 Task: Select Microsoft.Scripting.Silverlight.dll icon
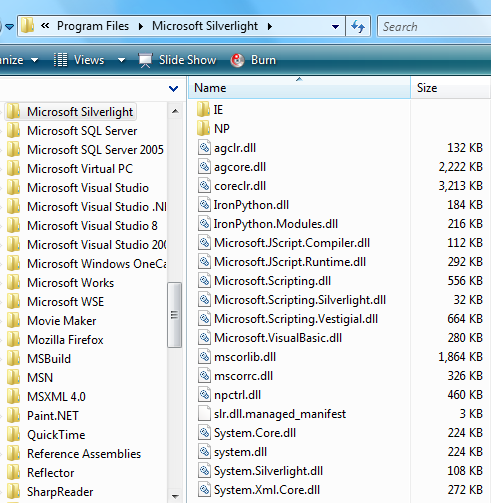(x=204, y=300)
